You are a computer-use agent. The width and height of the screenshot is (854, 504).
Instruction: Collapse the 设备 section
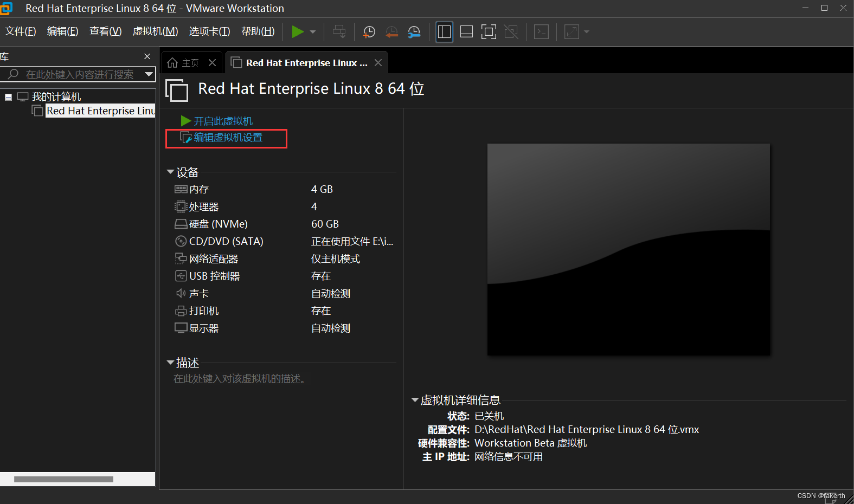(x=170, y=172)
